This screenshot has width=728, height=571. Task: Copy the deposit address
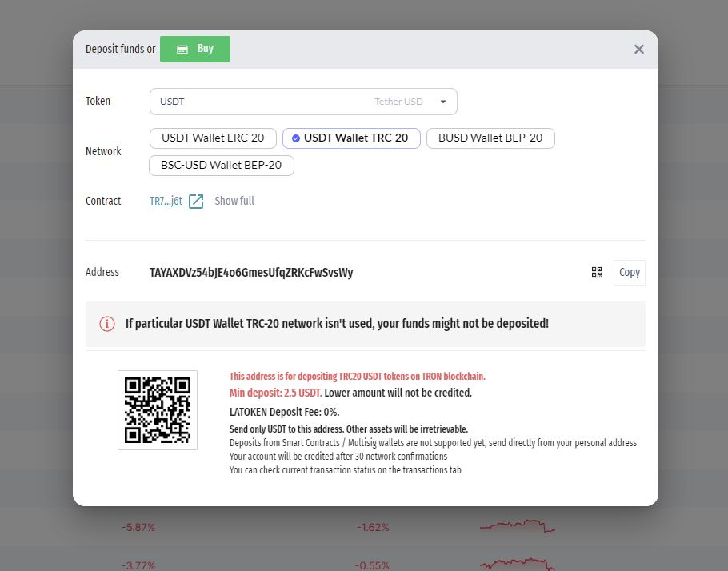pyautogui.click(x=630, y=272)
